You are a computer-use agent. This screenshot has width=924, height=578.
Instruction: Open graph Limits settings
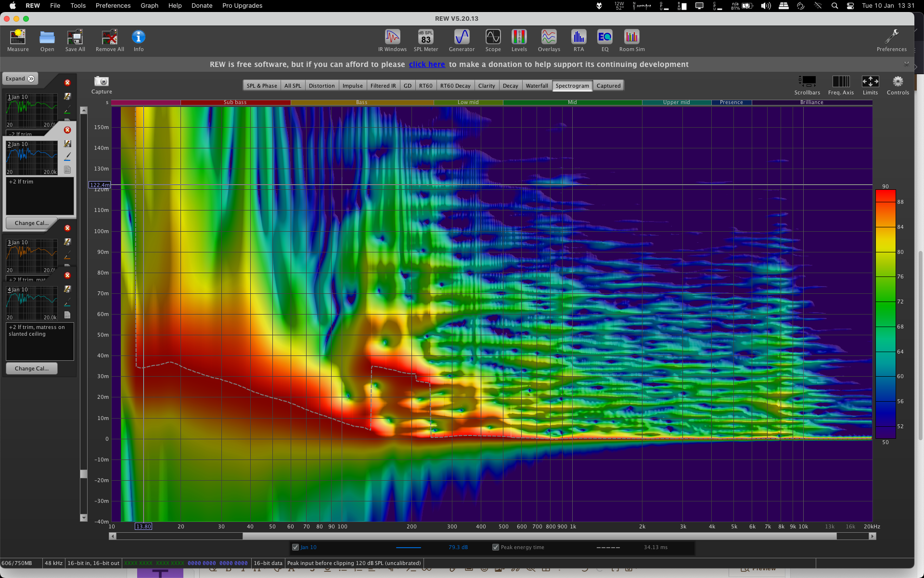(x=870, y=85)
